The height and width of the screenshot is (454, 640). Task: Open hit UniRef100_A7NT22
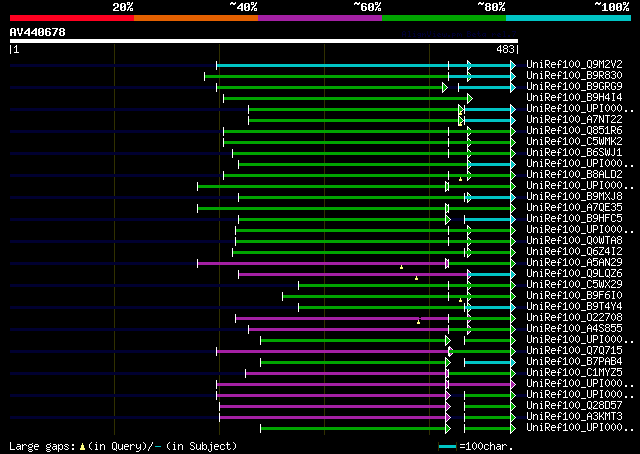click(574, 120)
